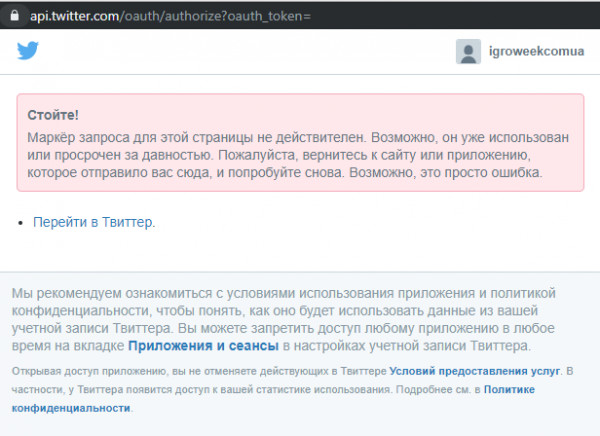
Task: Click the 'Мы рекомендуем ознакомиться' paragraph
Action: point(284,319)
